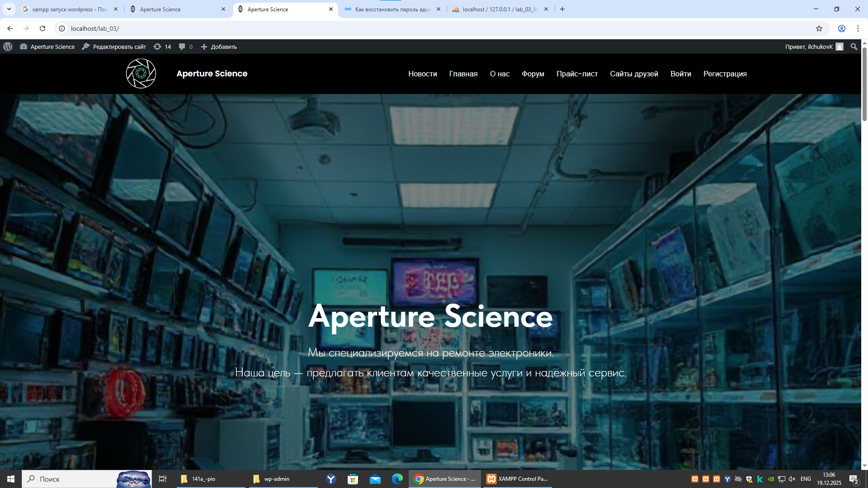Switch to the xampp запуск wordpress tab
Image resolution: width=868 pixels, height=488 pixels.
click(68, 9)
